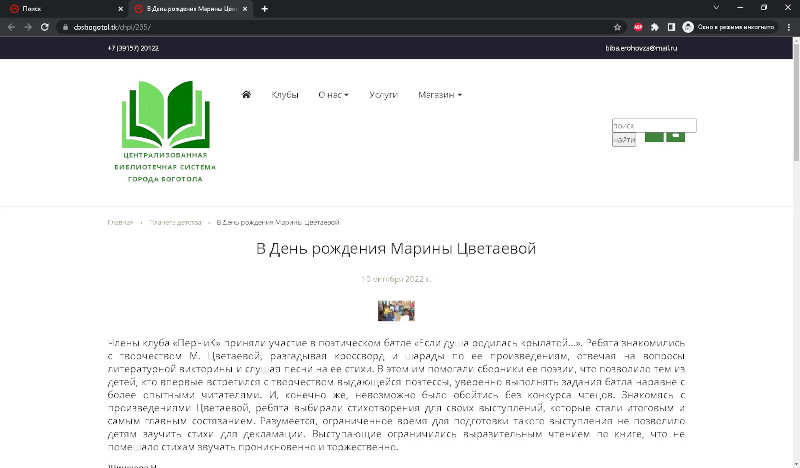Close the 'Поиск' tab
The width and height of the screenshot is (800, 468).
tap(120, 9)
